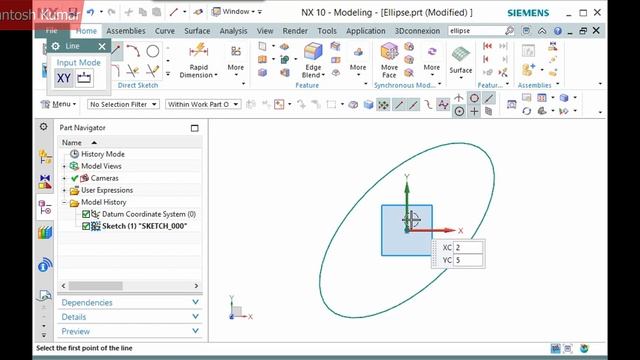Open HD3D Tools info icon
The width and height of the screenshot is (640, 360).
pyautogui.click(x=45, y=265)
